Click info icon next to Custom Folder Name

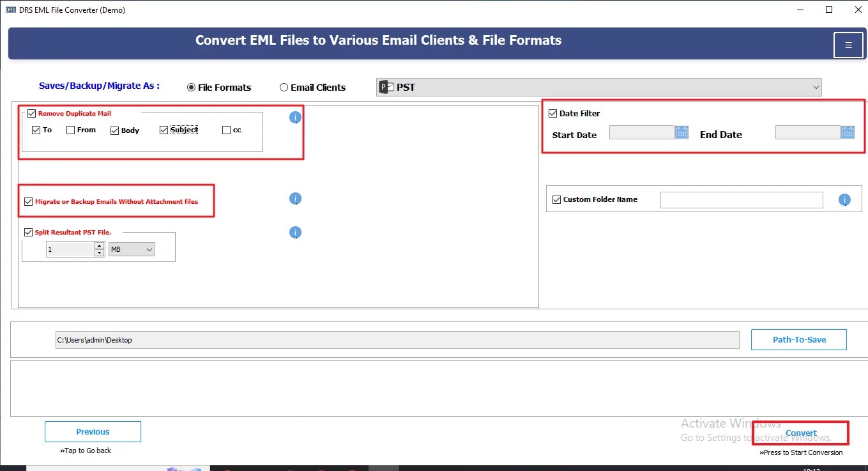844,200
